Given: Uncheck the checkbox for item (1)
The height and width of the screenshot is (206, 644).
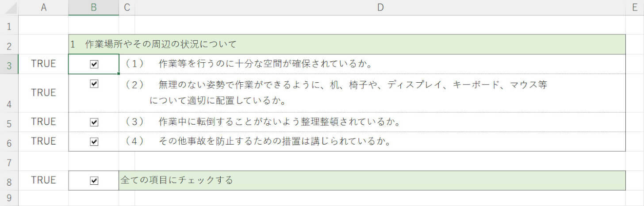Looking at the screenshot, I should pyautogui.click(x=94, y=65).
